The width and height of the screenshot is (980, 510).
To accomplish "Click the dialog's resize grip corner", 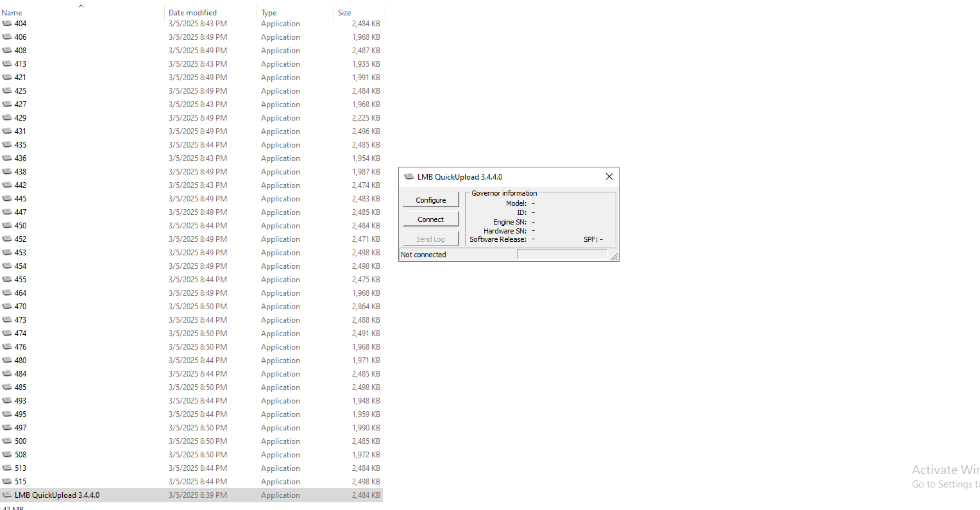I will click(x=614, y=257).
